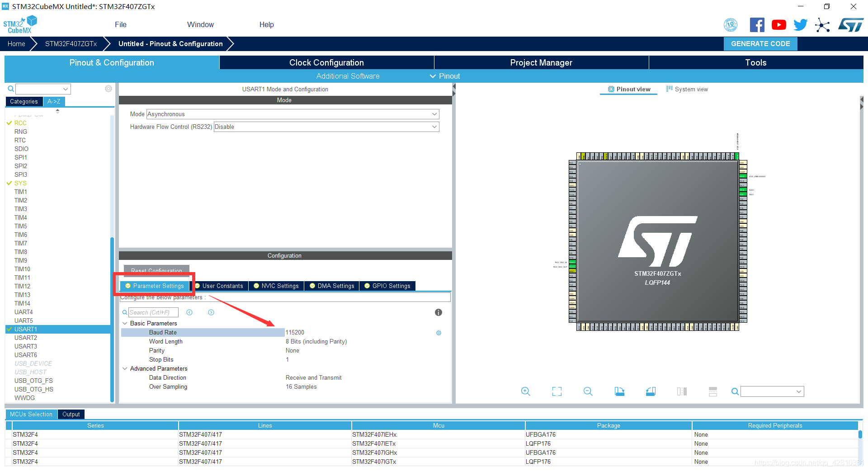The height and width of the screenshot is (471, 868).
Task: Click the peripheral search magnifier icon
Action: pyautogui.click(x=11, y=89)
